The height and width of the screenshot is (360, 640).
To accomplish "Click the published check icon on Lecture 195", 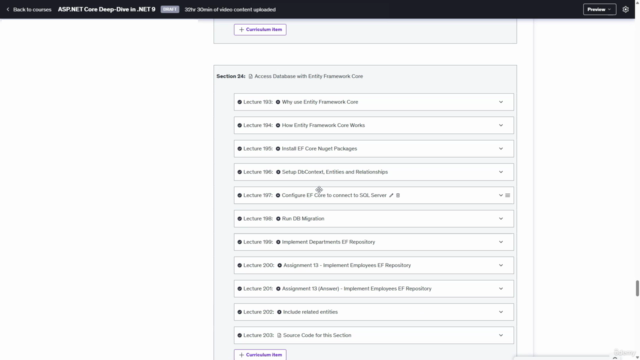I will tap(240, 149).
